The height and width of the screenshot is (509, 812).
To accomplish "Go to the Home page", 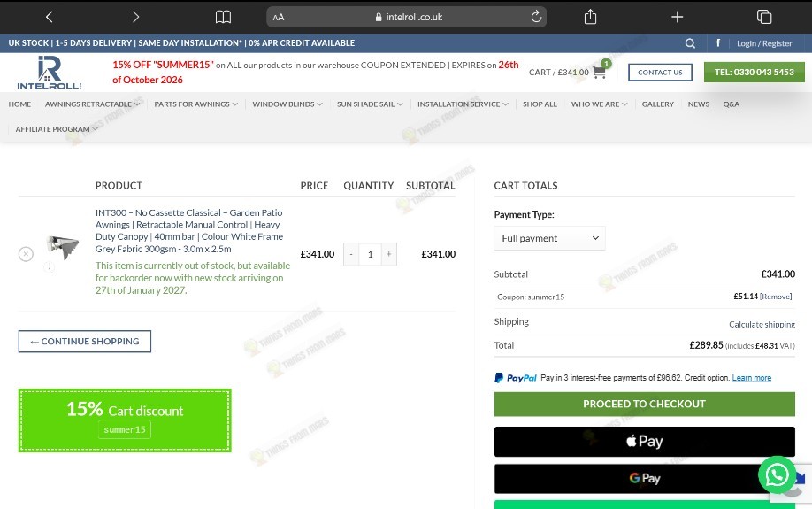I will click(x=19, y=104).
